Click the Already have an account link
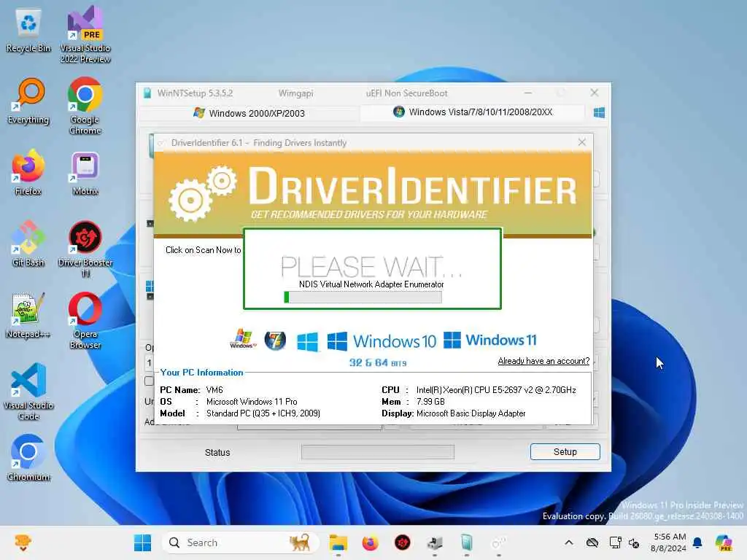Screen dimensions: 747x560 tap(543, 361)
